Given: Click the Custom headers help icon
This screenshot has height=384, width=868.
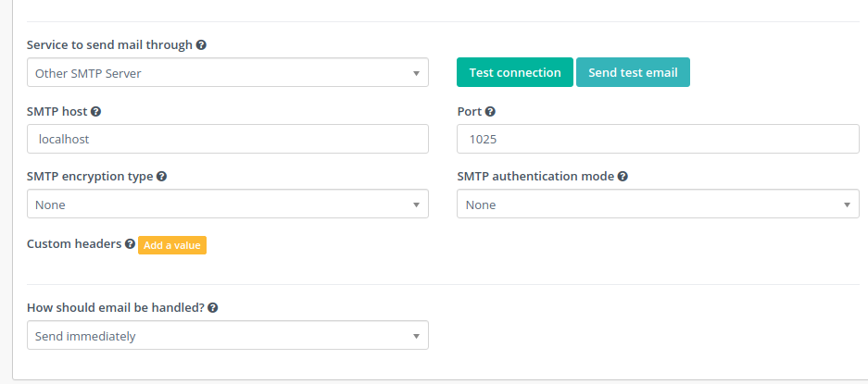Looking at the screenshot, I should pos(130,244).
